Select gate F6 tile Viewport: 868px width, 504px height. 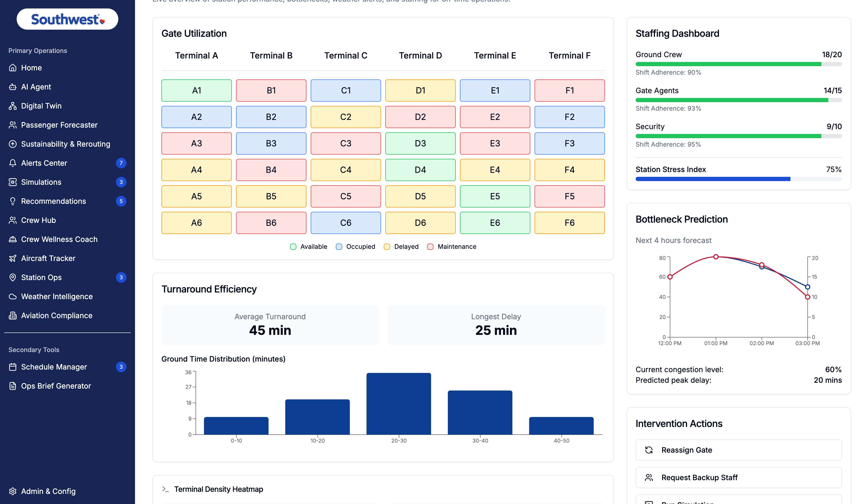click(570, 223)
